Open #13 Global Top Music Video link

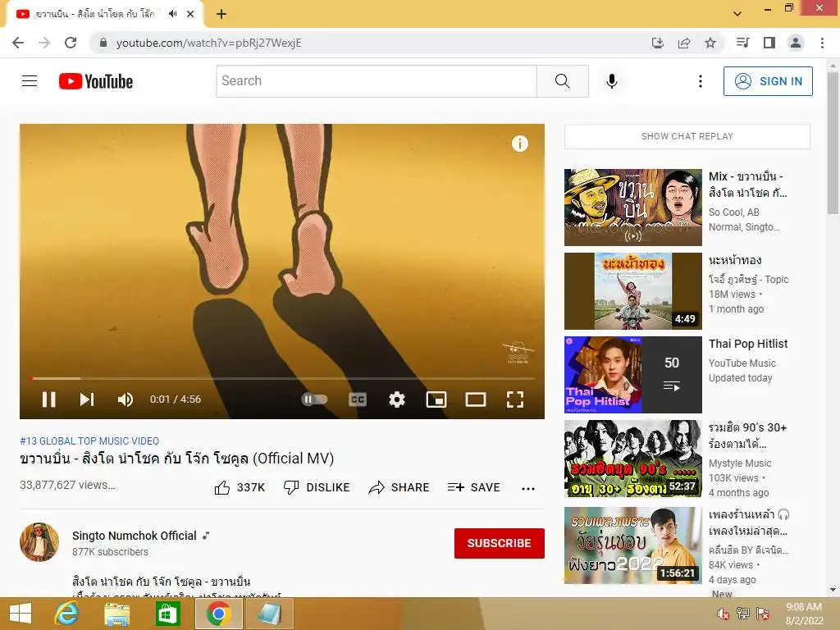point(89,441)
